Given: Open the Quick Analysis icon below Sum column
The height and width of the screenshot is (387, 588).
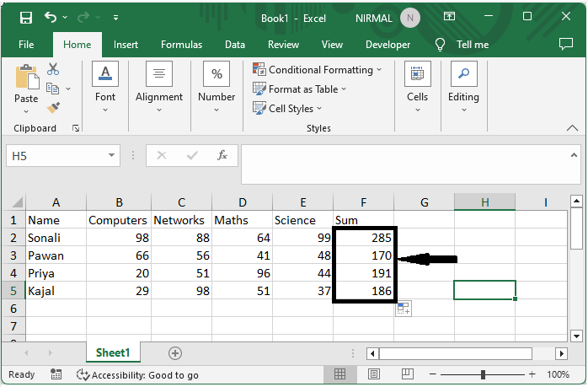Looking at the screenshot, I should tap(404, 309).
